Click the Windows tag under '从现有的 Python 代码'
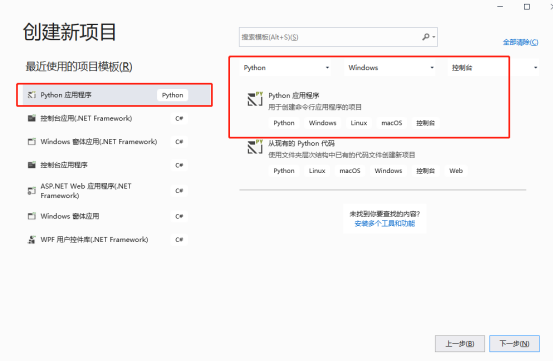This screenshot has width=554, height=362. point(388,171)
